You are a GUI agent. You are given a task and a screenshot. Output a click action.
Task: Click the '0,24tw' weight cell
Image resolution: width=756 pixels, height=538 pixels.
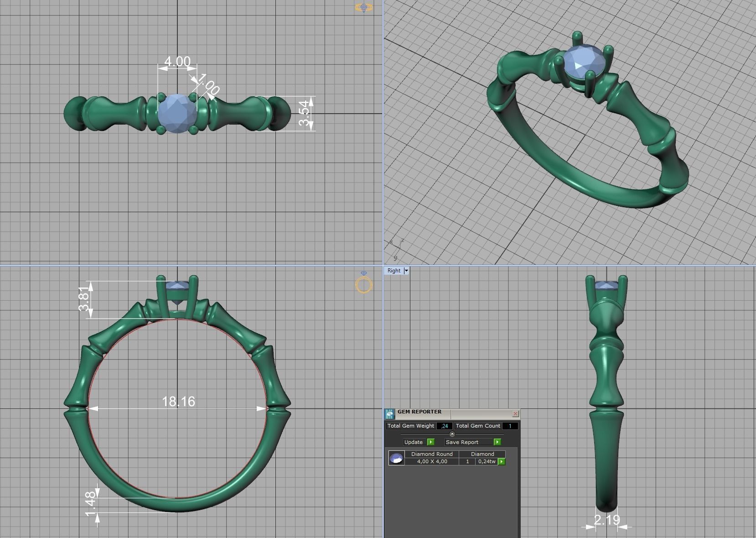[487, 461]
